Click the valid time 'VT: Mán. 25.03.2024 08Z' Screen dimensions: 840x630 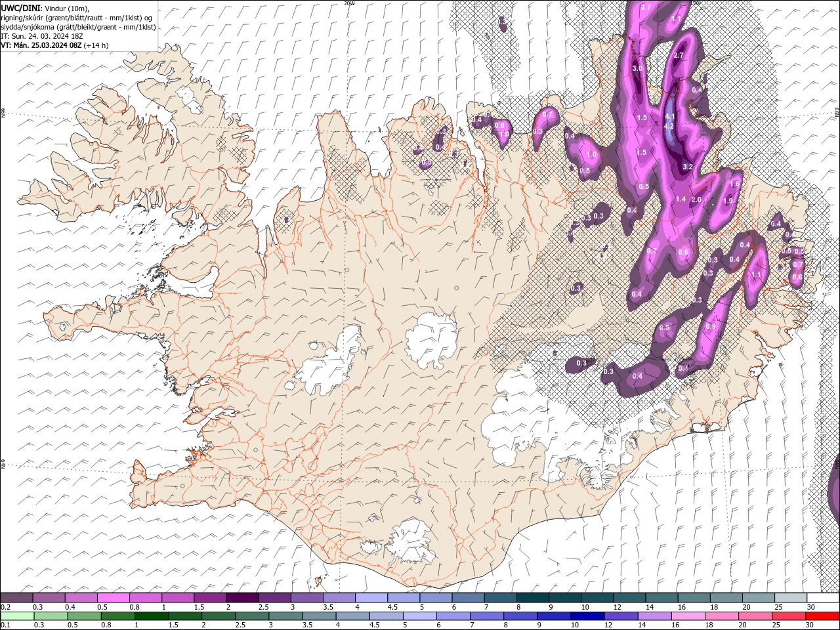pyautogui.click(x=41, y=45)
